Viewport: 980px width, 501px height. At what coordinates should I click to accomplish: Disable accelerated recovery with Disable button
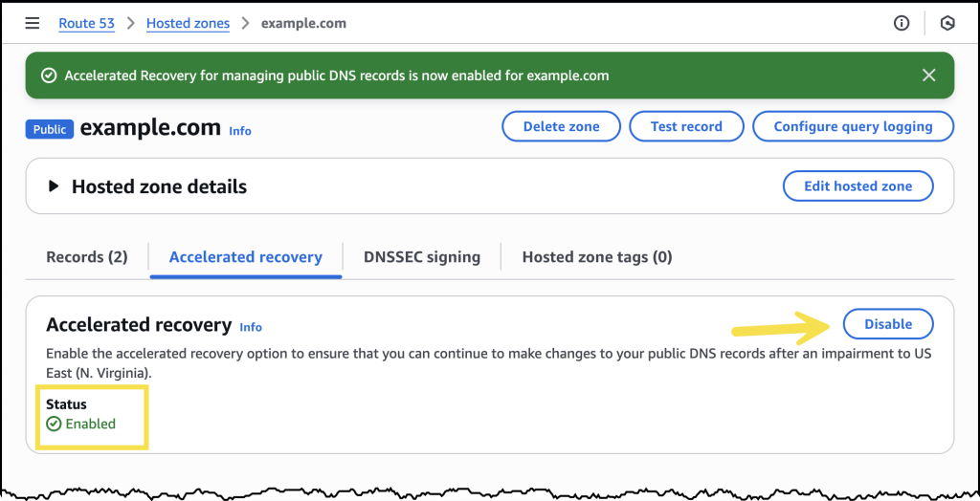(888, 324)
